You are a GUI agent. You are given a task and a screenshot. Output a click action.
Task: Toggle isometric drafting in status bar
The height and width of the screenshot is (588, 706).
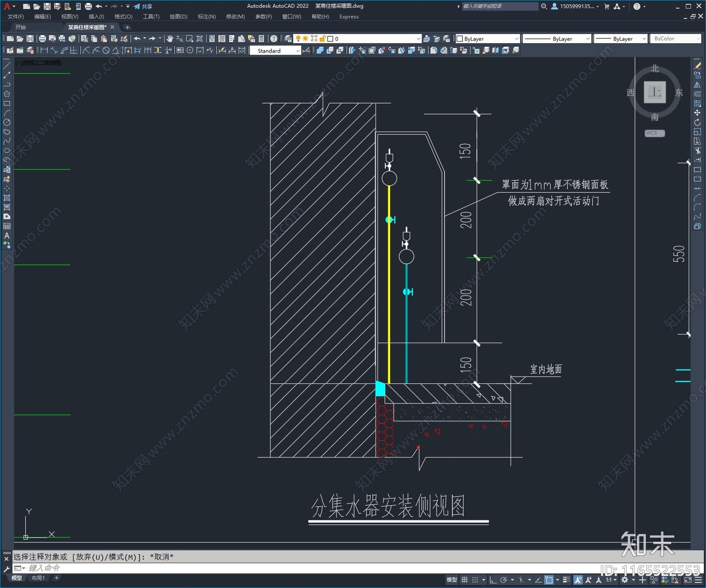(x=521, y=580)
